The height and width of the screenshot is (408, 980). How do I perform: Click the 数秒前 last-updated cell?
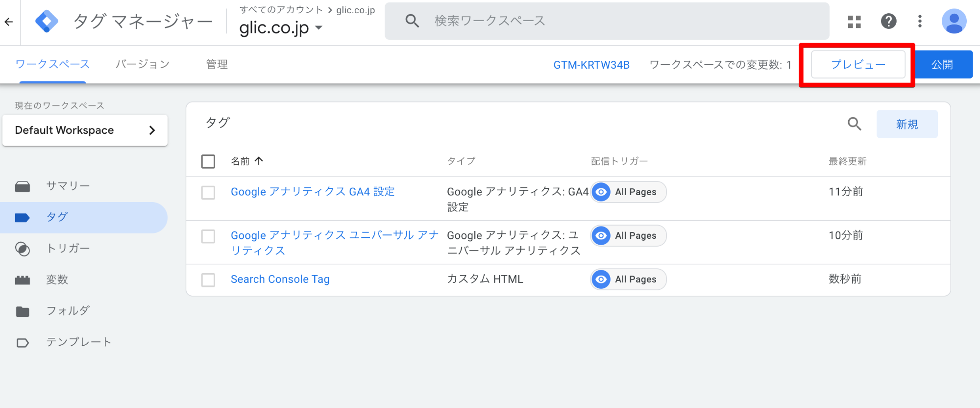pos(845,279)
